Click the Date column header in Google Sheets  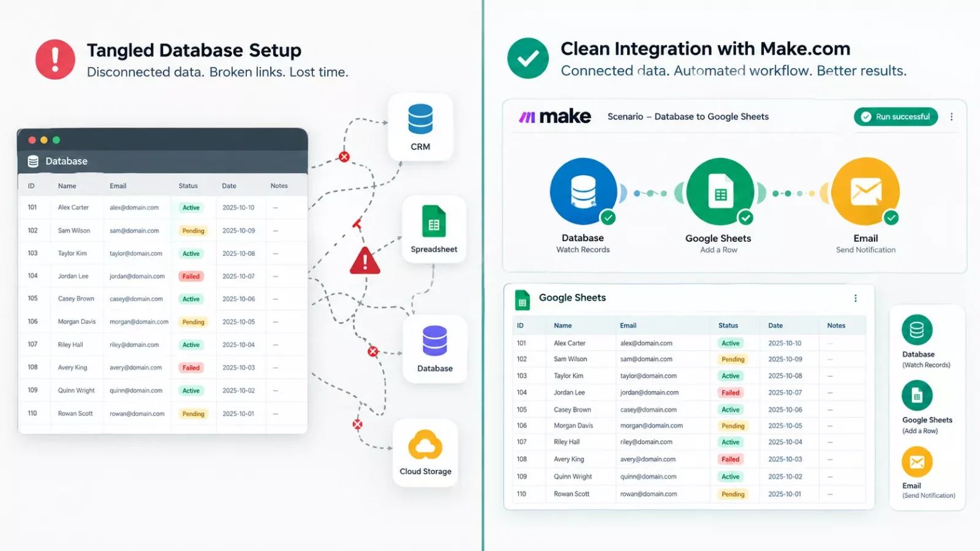(x=775, y=326)
